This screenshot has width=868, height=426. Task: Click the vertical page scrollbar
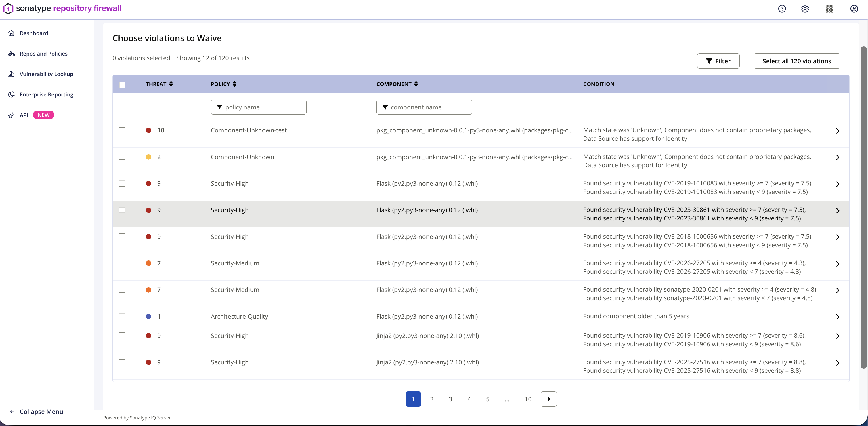click(863, 208)
